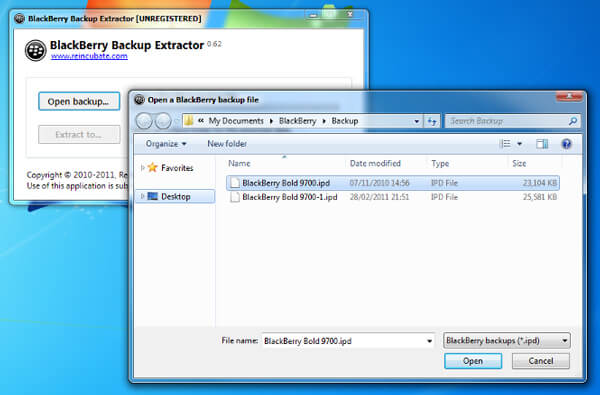Click the search magnifier icon

point(572,121)
